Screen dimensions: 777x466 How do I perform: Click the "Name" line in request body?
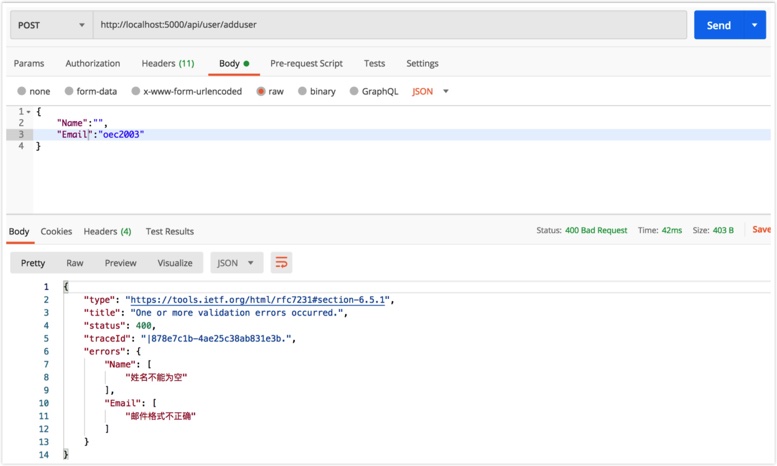(x=82, y=122)
